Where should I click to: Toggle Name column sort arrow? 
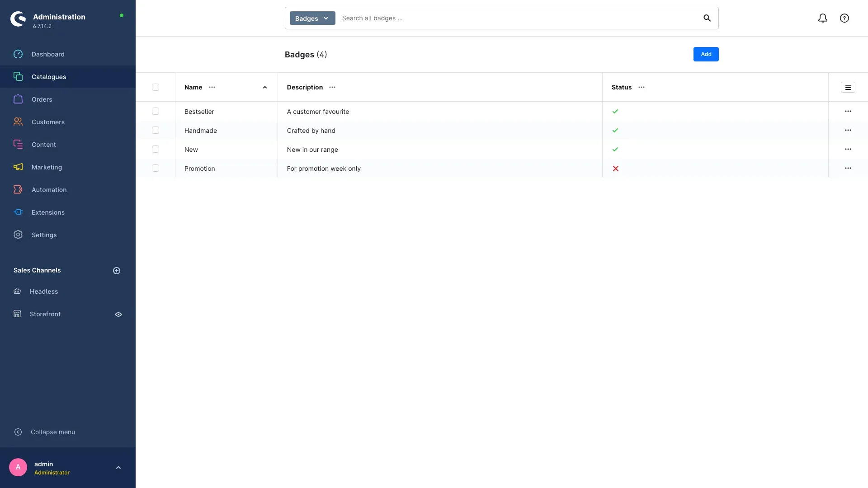[265, 88]
